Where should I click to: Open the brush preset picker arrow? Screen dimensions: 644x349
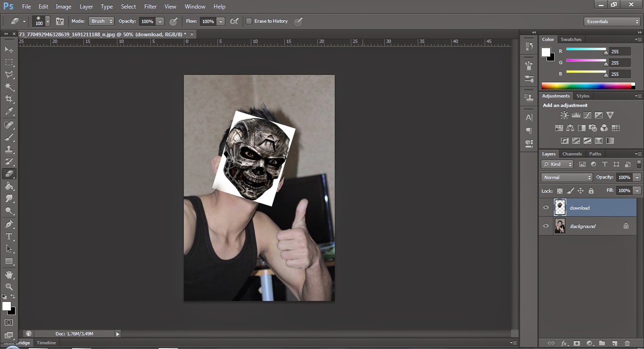pyautogui.click(x=48, y=22)
